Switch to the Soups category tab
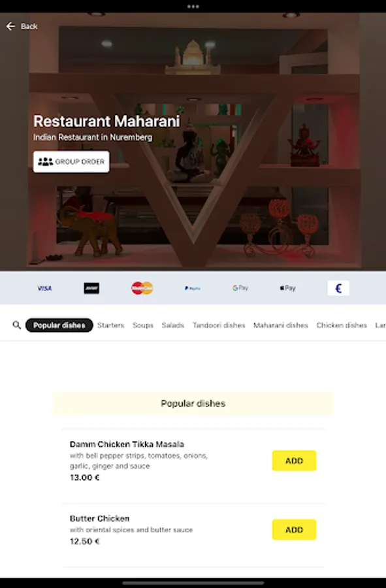386x588 pixels. (x=143, y=325)
